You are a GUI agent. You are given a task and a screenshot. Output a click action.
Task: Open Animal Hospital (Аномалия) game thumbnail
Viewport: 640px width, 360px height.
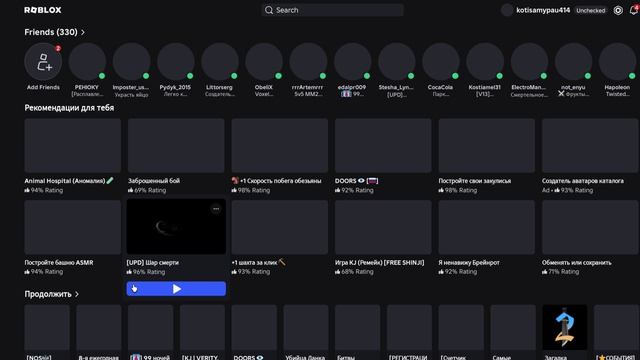[73, 146]
